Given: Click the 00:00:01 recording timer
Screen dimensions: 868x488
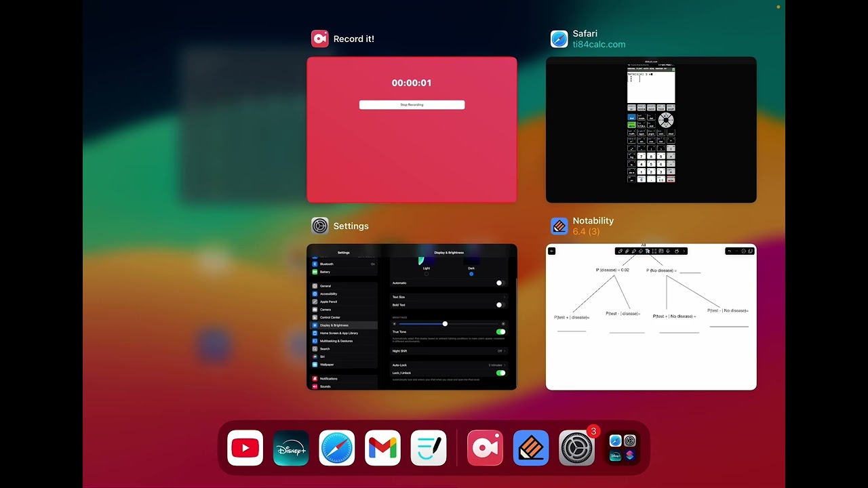Looking at the screenshot, I should coord(412,83).
